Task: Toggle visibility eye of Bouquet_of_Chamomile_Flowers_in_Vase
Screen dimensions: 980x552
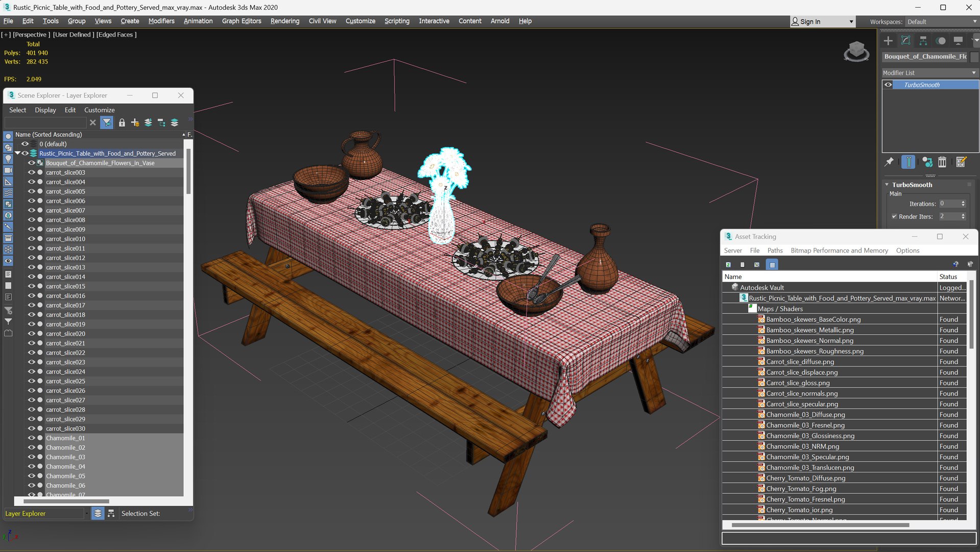Action: pyautogui.click(x=31, y=163)
